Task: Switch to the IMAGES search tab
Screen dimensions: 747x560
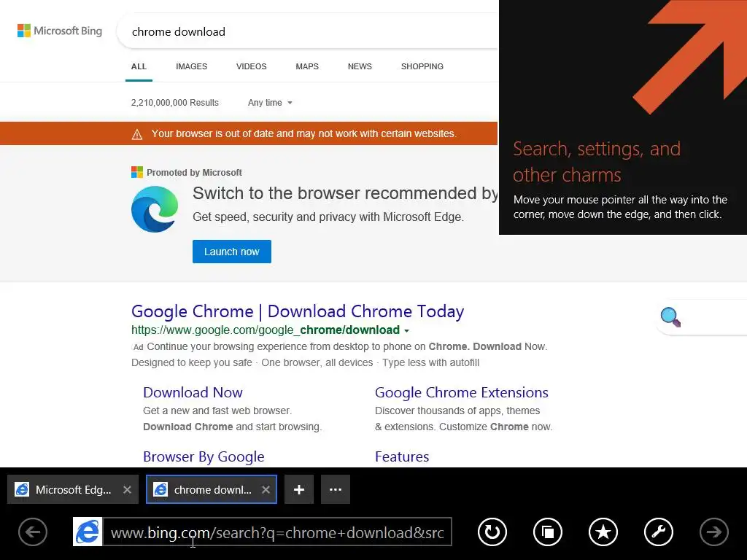Action: 192,66
